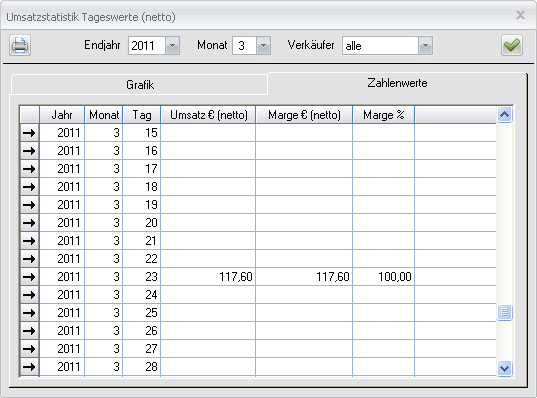This screenshot has height=398, width=537.
Task: Click the arrow icon for day 22 row
Action: click(29, 259)
